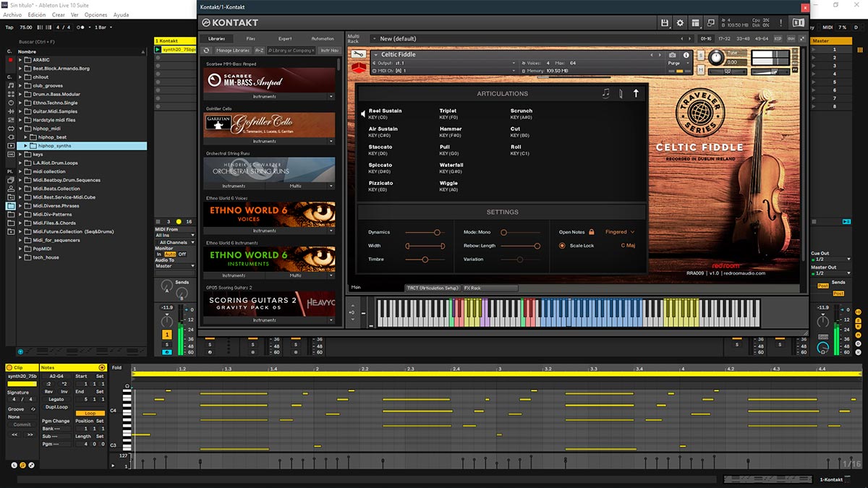The image size is (868, 488).
Task: Select the 17-32 rack page button
Action: click(x=724, y=38)
